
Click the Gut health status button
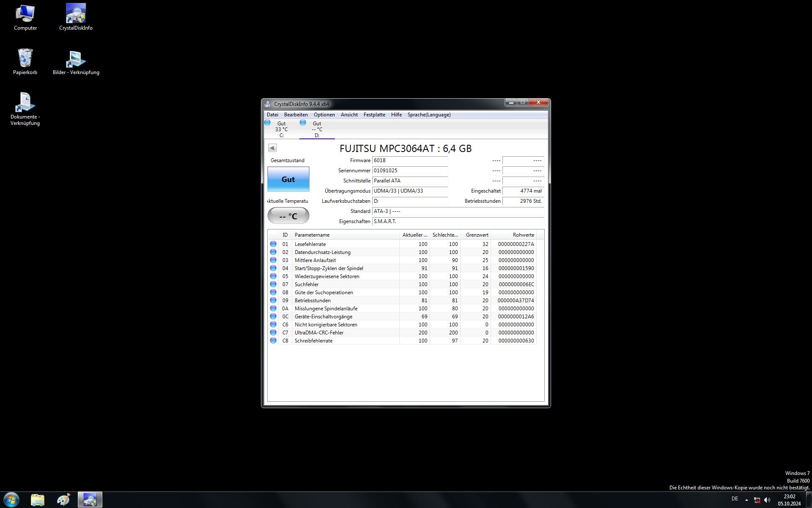tap(288, 179)
